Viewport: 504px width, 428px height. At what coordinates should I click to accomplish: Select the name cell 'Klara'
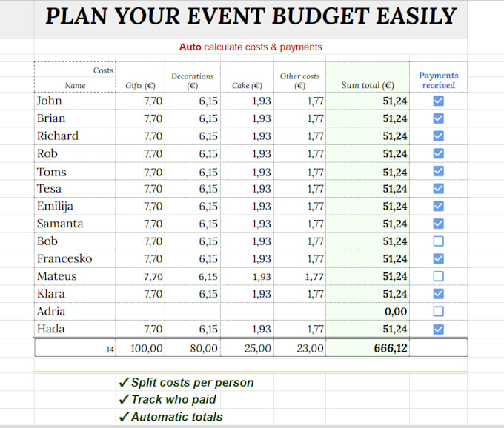75,294
